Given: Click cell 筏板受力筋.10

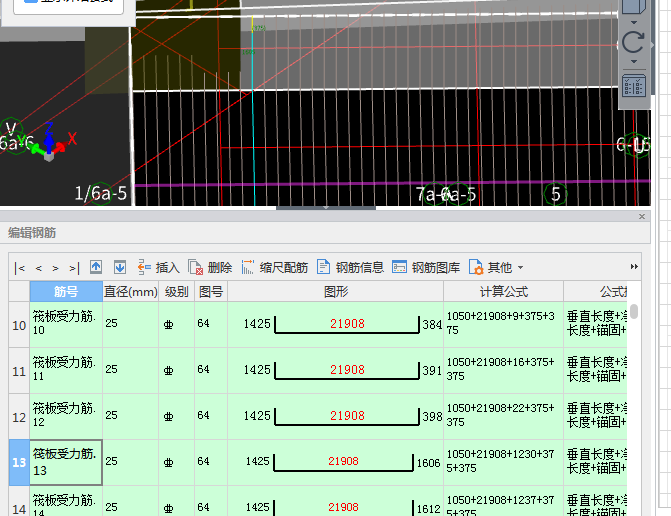Looking at the screenshot, I should click(x=66, y=325).
